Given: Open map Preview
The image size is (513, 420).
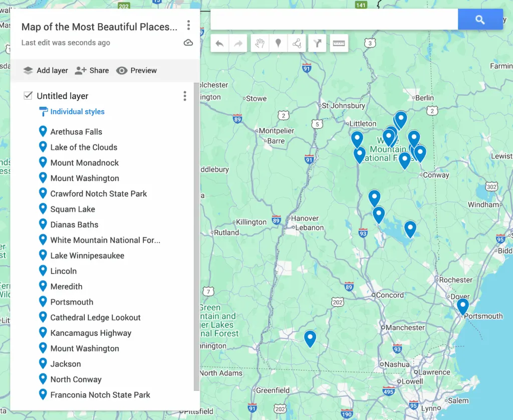Looking at the screenshot, I should click(x=136, y=70).
